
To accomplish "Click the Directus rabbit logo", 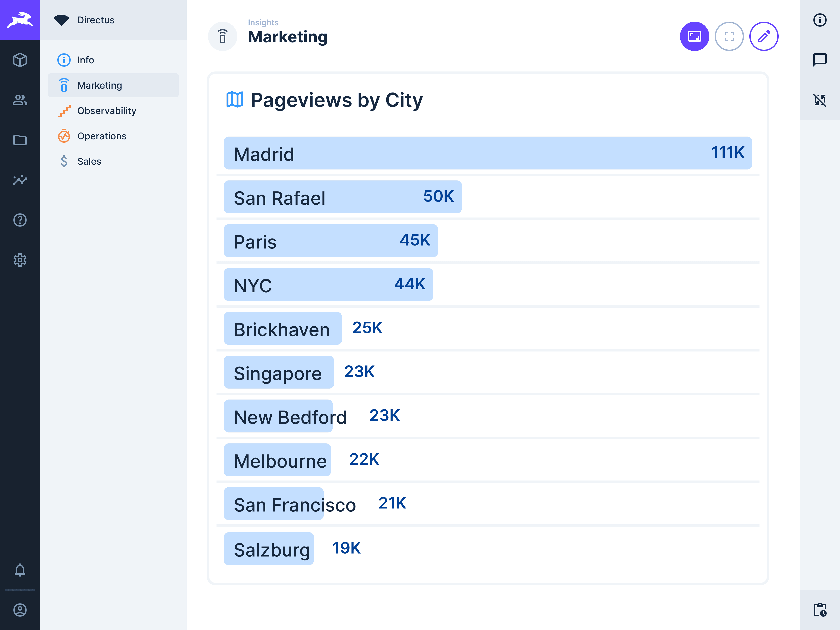I will [x=20, y=20].
